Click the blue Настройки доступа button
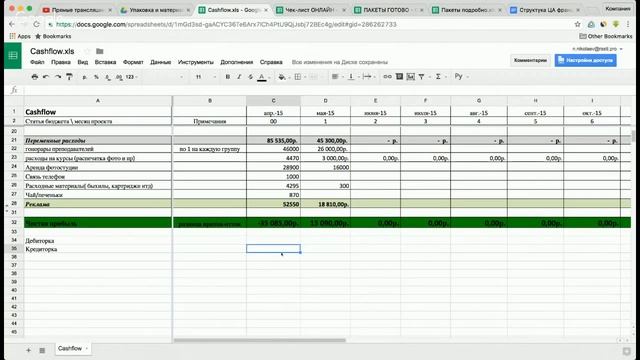The height and width of the screenshot is (360, 640). point(585,60)
